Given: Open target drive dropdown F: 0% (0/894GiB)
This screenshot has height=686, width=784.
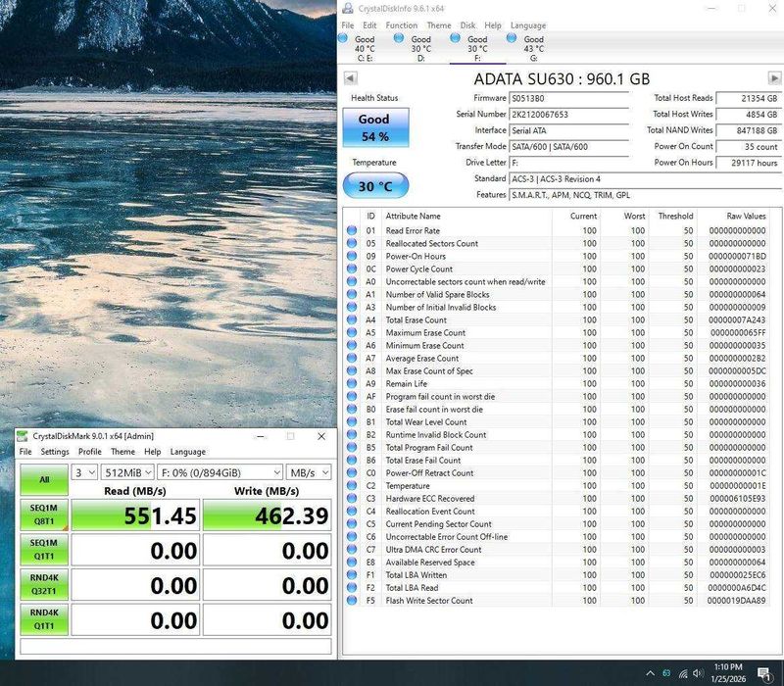Looking at the screenshot, I should coord(220,472).
